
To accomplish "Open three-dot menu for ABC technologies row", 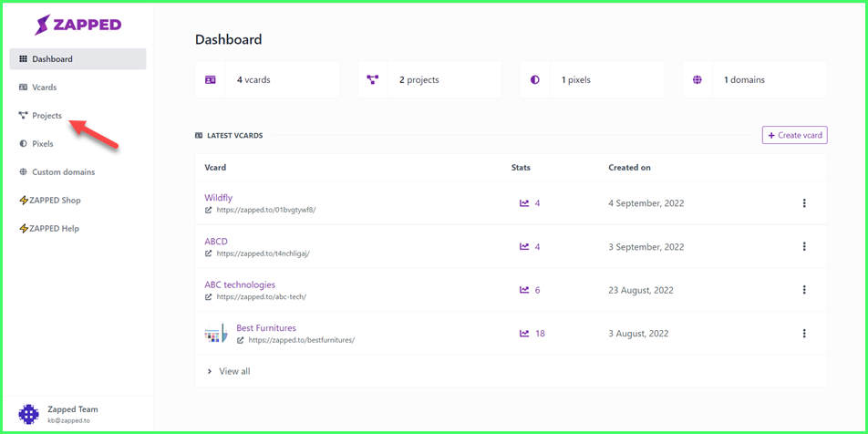I will coord(804,290).
